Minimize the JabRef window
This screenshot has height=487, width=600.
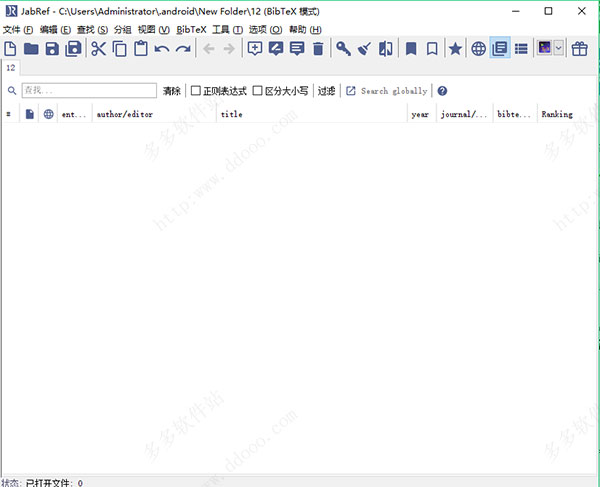click(515, 11)
